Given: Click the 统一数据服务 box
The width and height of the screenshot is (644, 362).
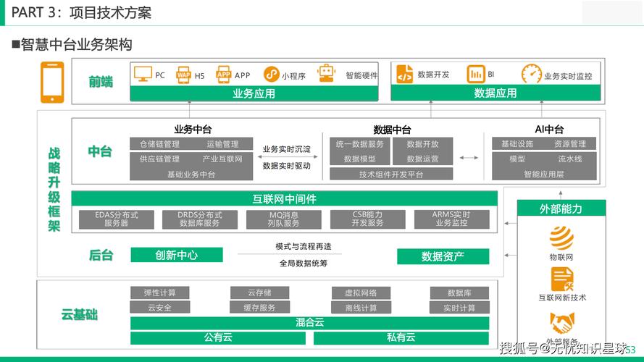Looking at the screenshot, I should coord(360,144).
